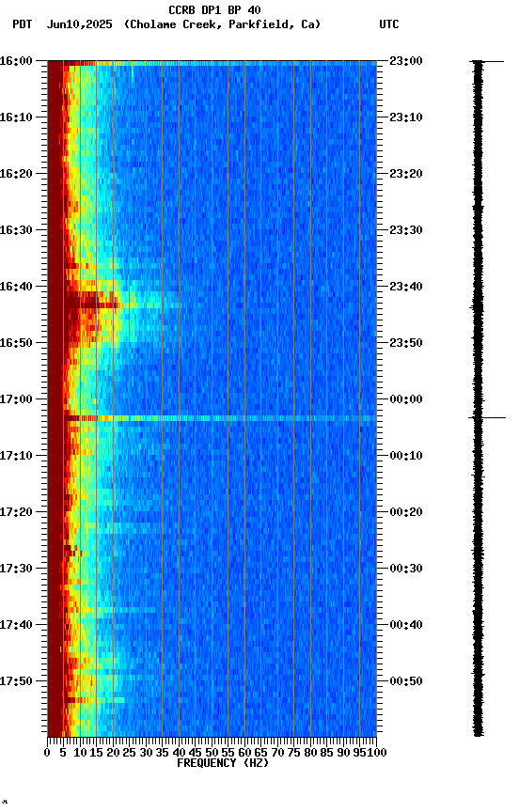
Task: Click the 00:20 UTC time label
Action: click(406, 513)
